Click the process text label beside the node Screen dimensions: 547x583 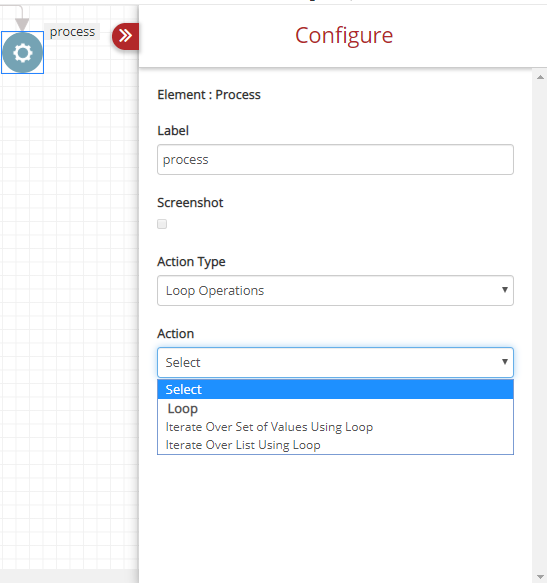point(72,32)
